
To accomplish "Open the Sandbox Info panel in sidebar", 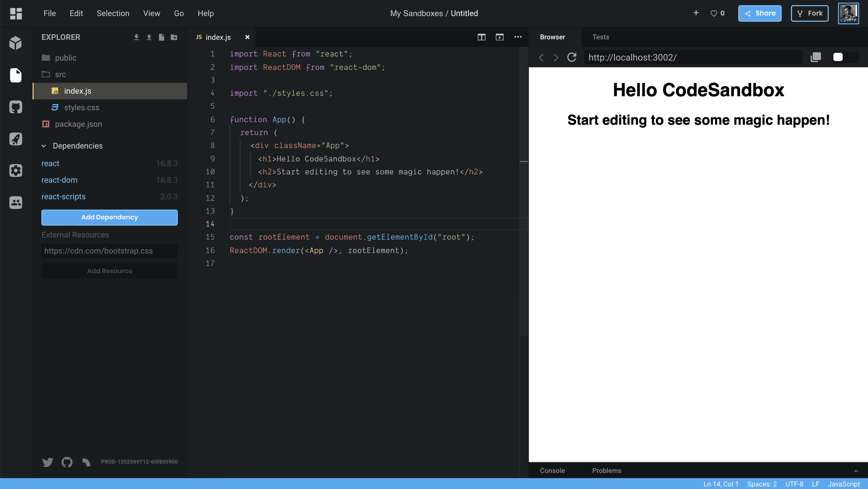I will 16,42.
